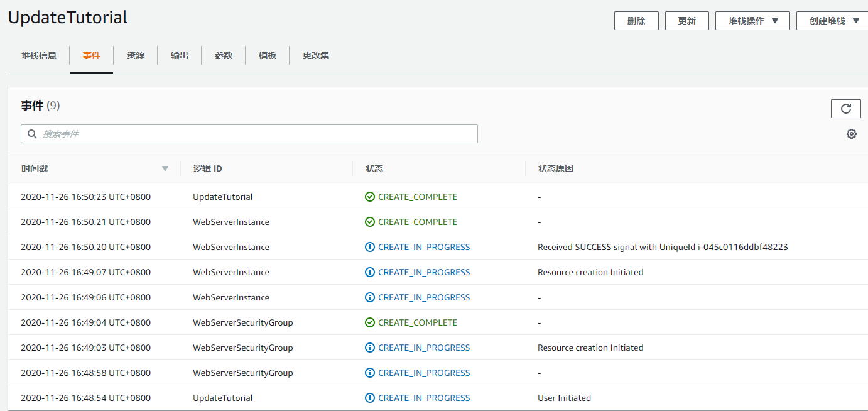Switch to the 参数 tab
The width and height of the screenshot is (868, 411).
[224, 55]
